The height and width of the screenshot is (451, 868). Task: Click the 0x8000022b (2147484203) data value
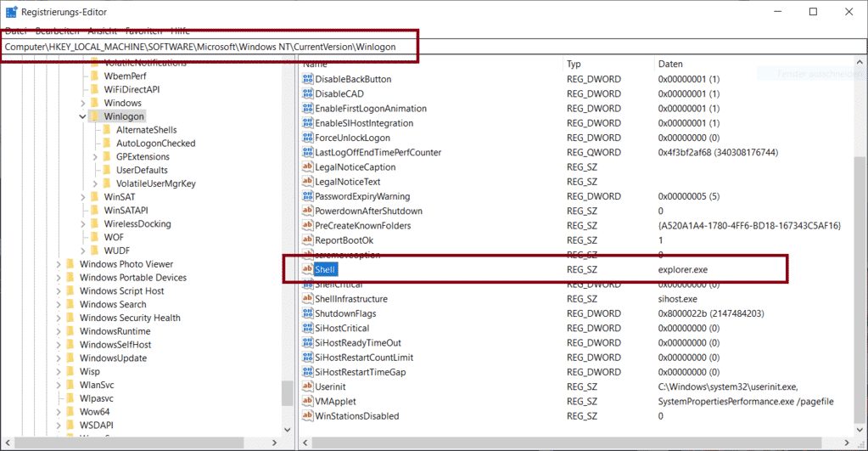click(711, 313)
